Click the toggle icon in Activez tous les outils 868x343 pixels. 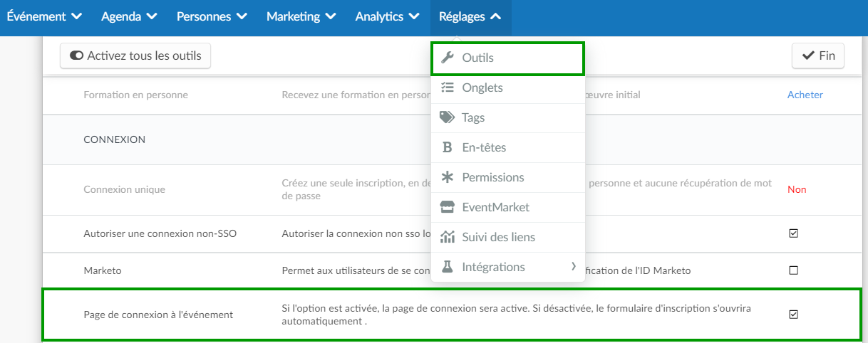coord(77,56)
